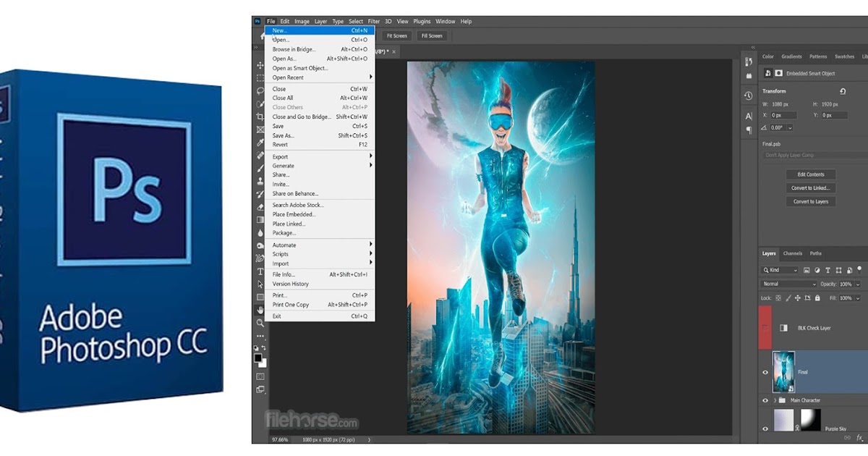This screenshot has width=868, height=456.
Task: Open the Fill value dropdown
Action: [859, 297]
